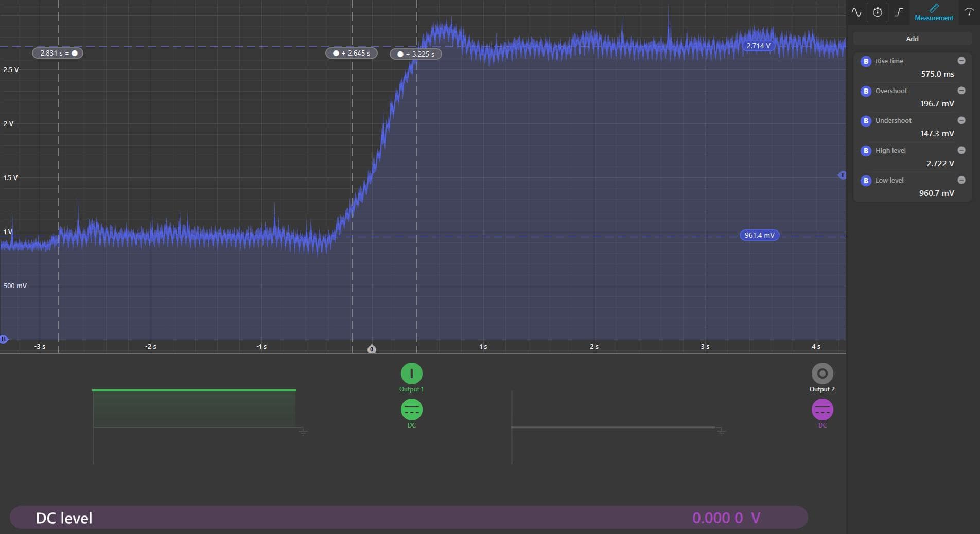The height and width of the screenshot is (534, 980).
Task: Remove the High level measurement
Action: (961, 150)
